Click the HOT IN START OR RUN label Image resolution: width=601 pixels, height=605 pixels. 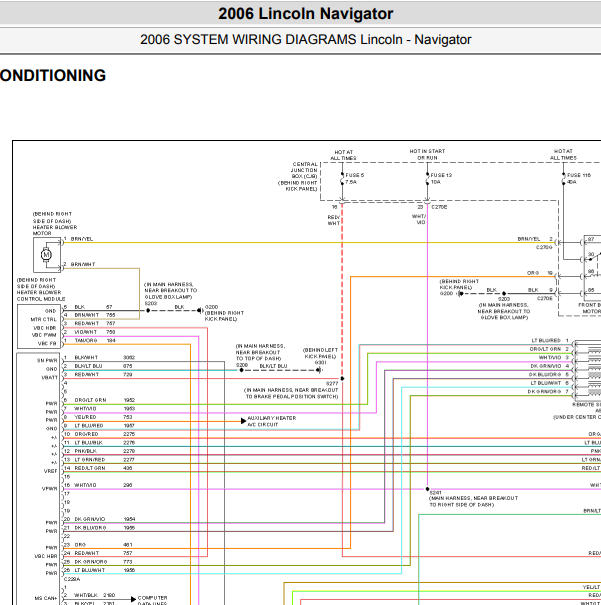coord(427,154)
